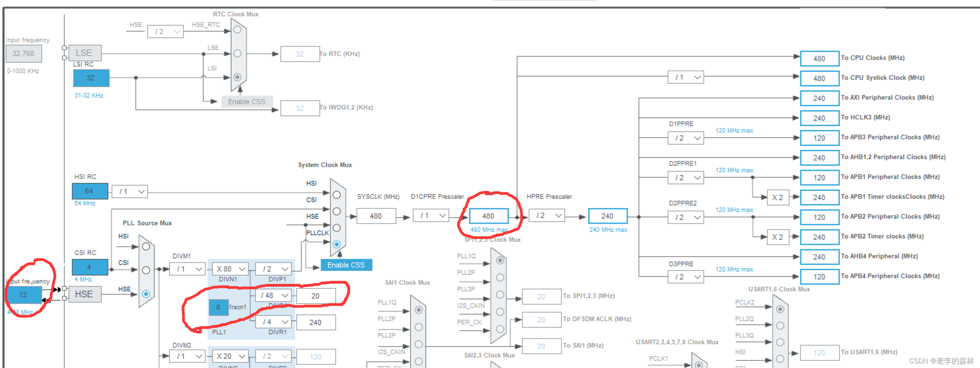Click the greyed Enable CSS under RTC mux
The width and height of the screenshot is (980, 368).
pyautogui.click(x=247, y=102)
